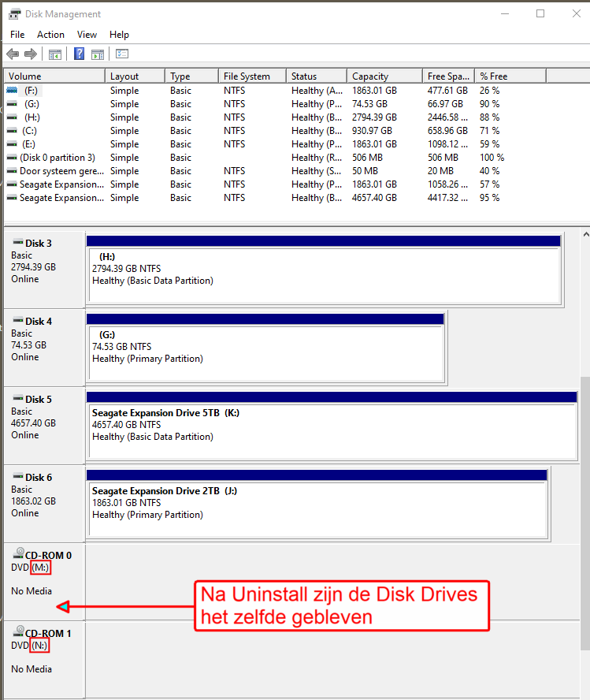Click the Show/Hide Action Pane icon
The width and height of the screenshot is (590, 700).
point(97,54)
